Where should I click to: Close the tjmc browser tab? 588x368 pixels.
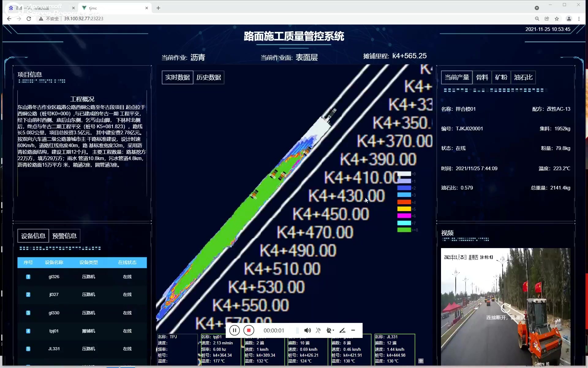147,8
